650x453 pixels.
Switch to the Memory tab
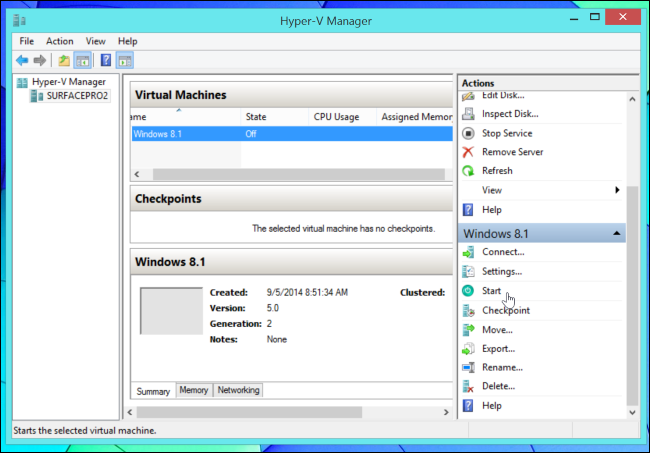click(x=193, y=390)
